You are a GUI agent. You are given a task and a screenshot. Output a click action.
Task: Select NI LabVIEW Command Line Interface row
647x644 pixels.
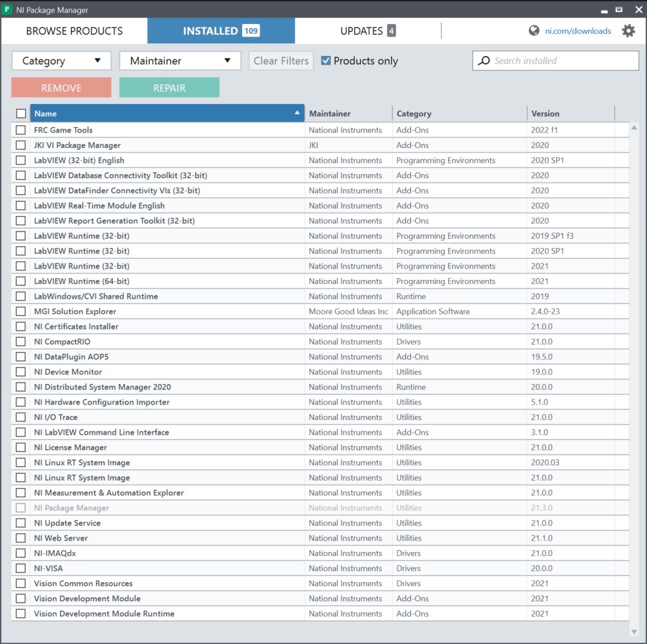pos(320,433)
